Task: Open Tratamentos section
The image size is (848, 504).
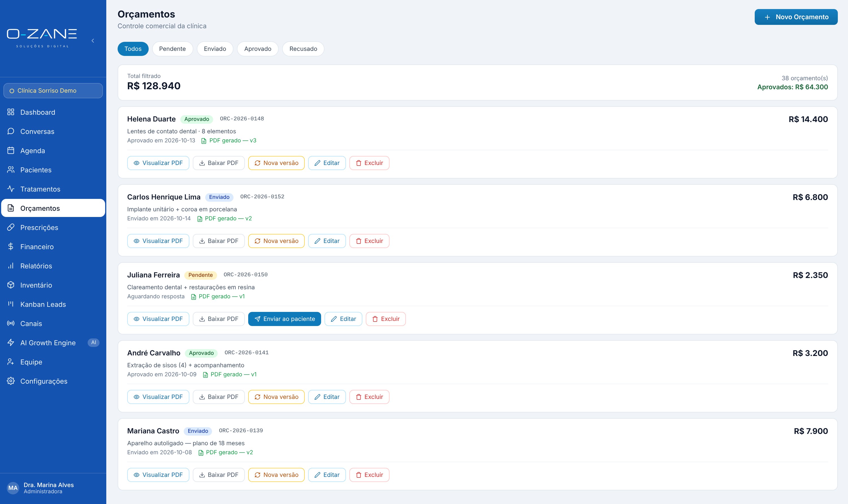Action: click(53, 189)
